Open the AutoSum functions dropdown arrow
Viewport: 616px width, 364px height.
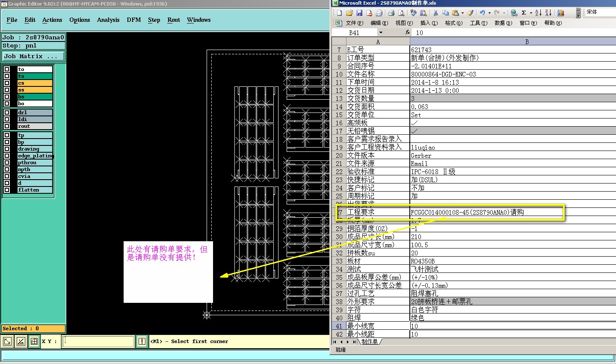(530, 13)
